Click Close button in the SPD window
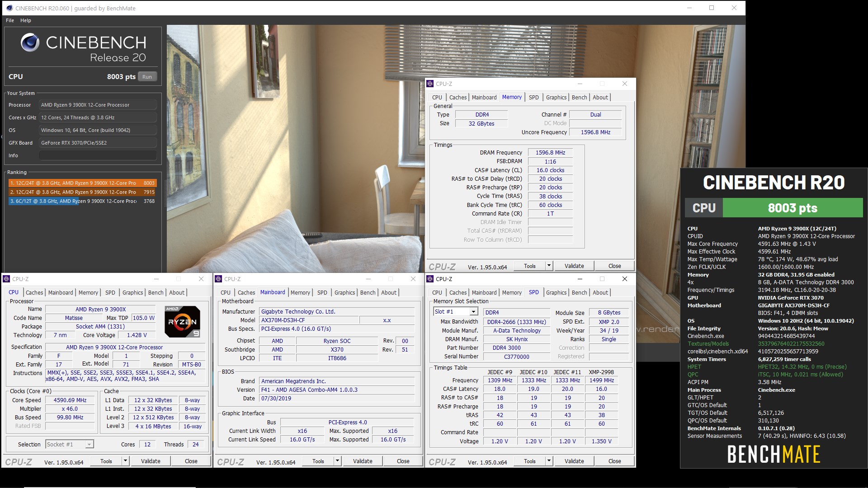Viewport: 868px width, 488px height. pyautogui.click(x=614, y=461)
